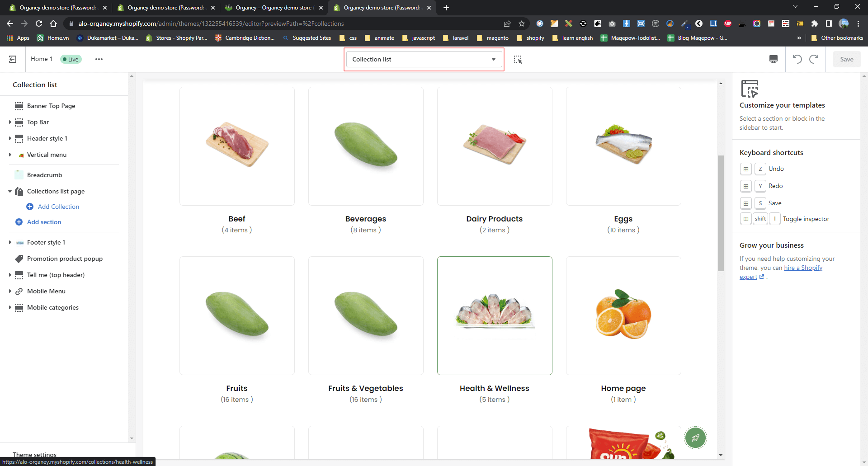Bookmark page with star icon
This screenshot has width=868, height=466.
(522, 24)
